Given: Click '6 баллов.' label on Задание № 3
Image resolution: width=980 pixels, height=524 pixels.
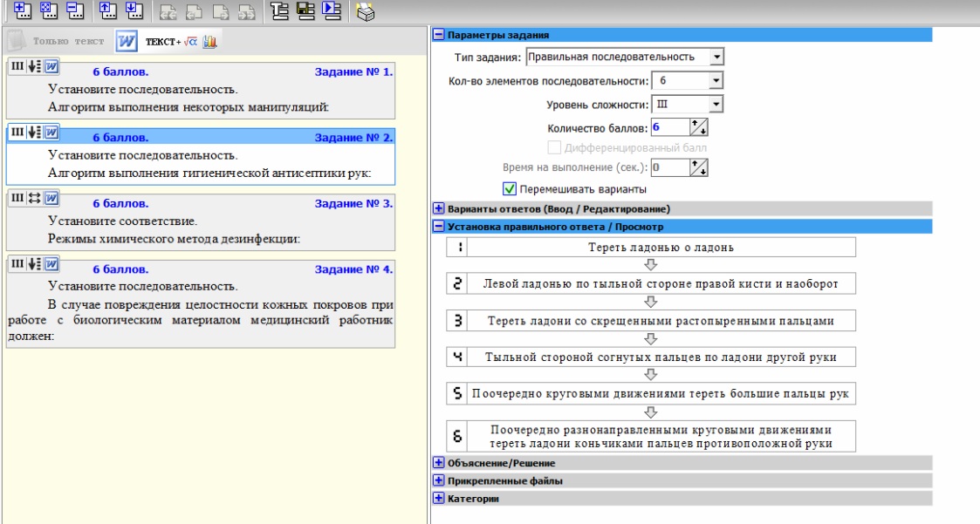Looking at the screenshot, I should pos(120,204).
